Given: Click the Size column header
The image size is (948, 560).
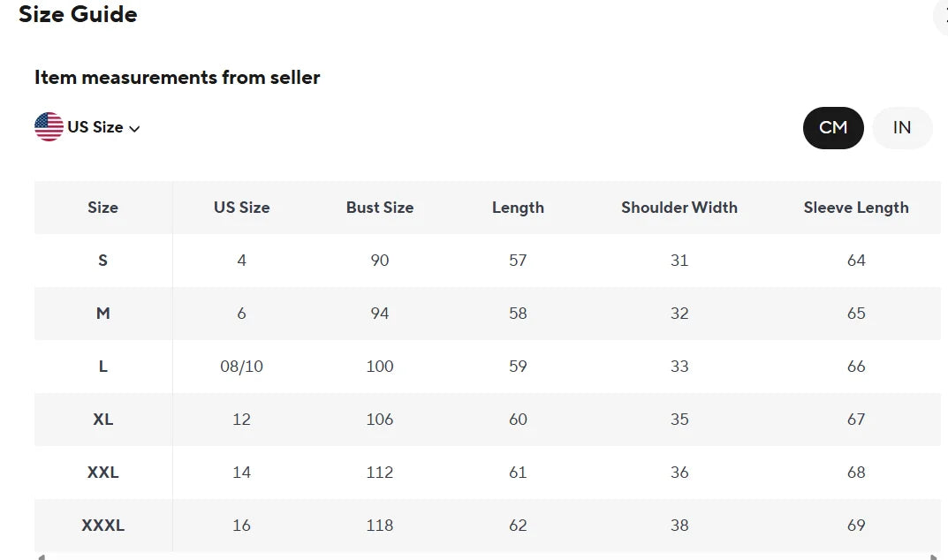Looking at the screenshot, I should coord(102,208).
